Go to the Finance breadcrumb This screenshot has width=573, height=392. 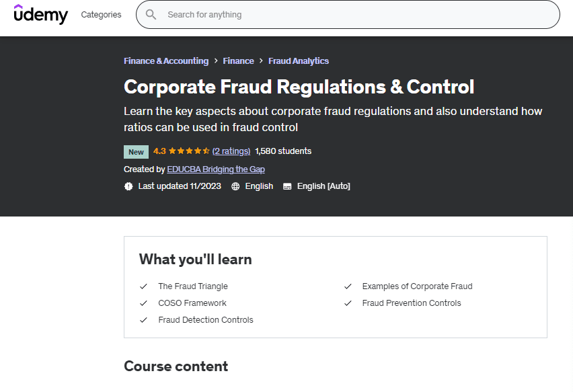(238, 61)
